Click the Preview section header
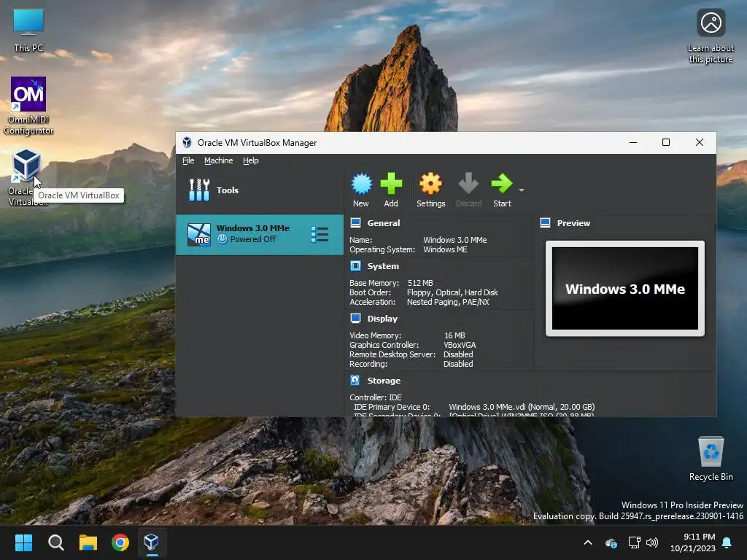Screen dimensions: 747x560 pyautogui.click(x=573, y=223)
